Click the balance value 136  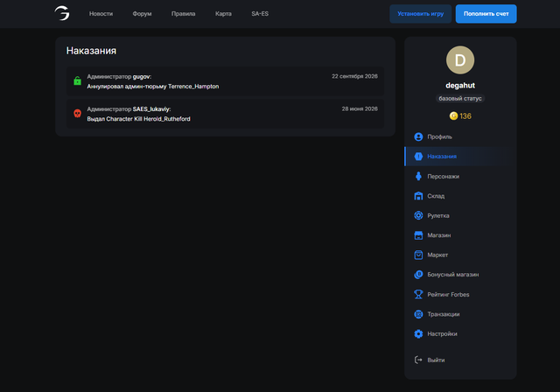465,116
